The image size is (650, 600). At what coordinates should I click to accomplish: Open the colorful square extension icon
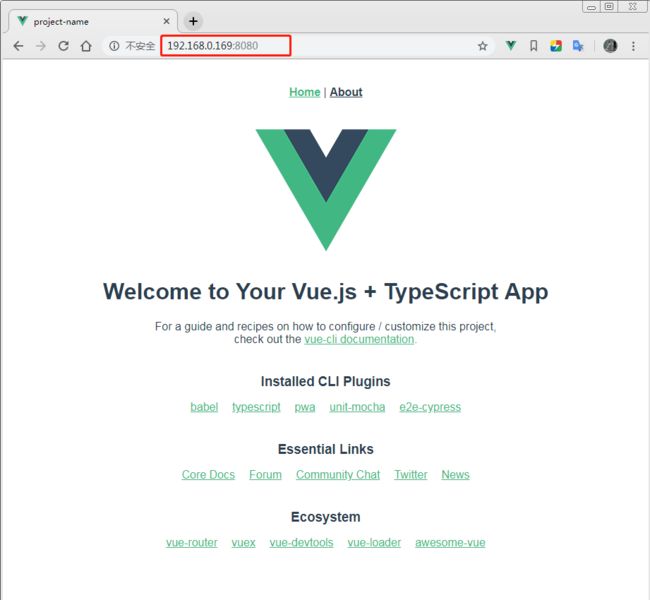click(x=556, y=46)
